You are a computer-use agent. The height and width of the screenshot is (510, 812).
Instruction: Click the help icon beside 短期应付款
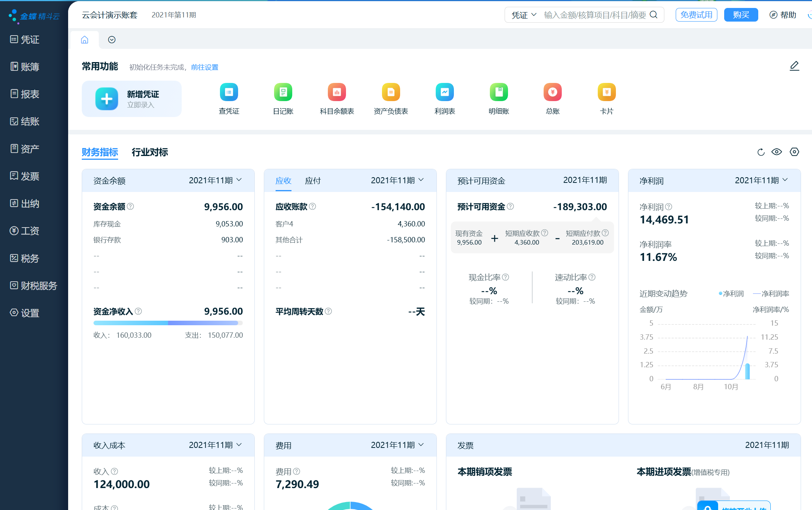(605, 233)
